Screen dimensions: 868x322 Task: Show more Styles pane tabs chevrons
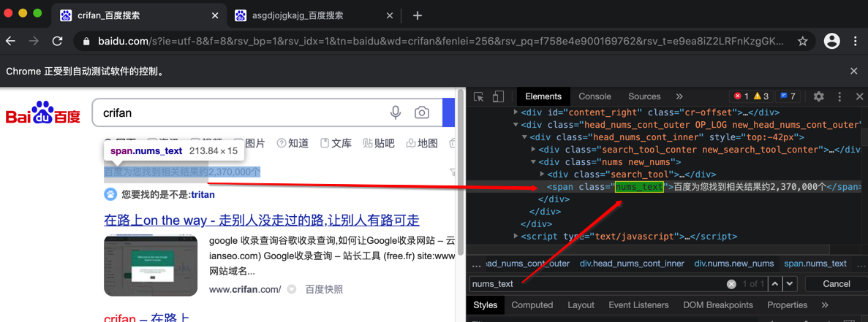point(825,305)
